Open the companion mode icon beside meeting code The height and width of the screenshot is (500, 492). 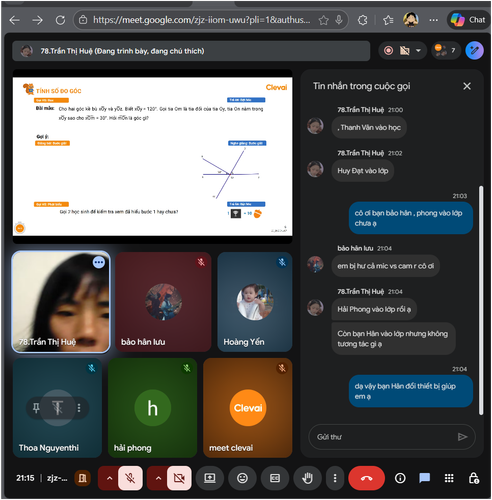(82, 478)
